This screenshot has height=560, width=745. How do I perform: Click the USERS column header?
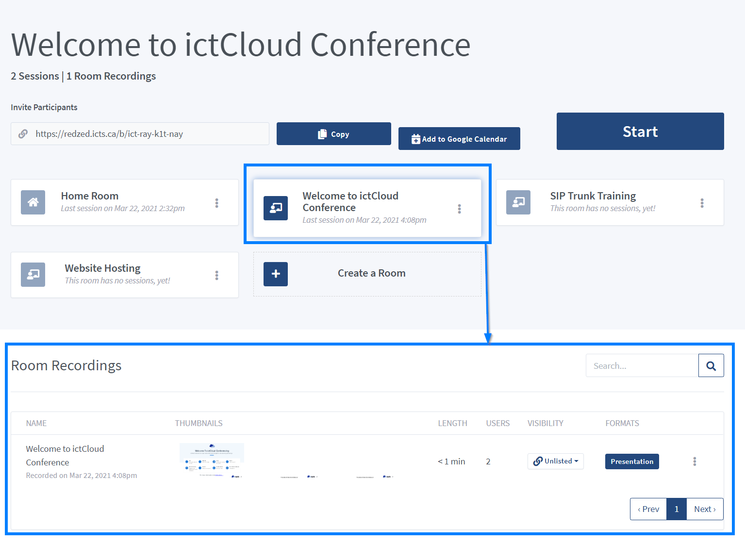[498, 423]
